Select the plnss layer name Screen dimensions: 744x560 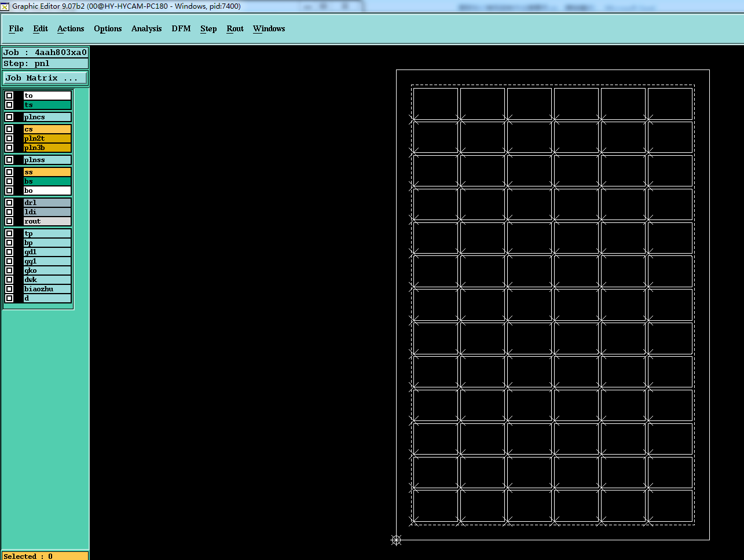(x=47, y=160)
